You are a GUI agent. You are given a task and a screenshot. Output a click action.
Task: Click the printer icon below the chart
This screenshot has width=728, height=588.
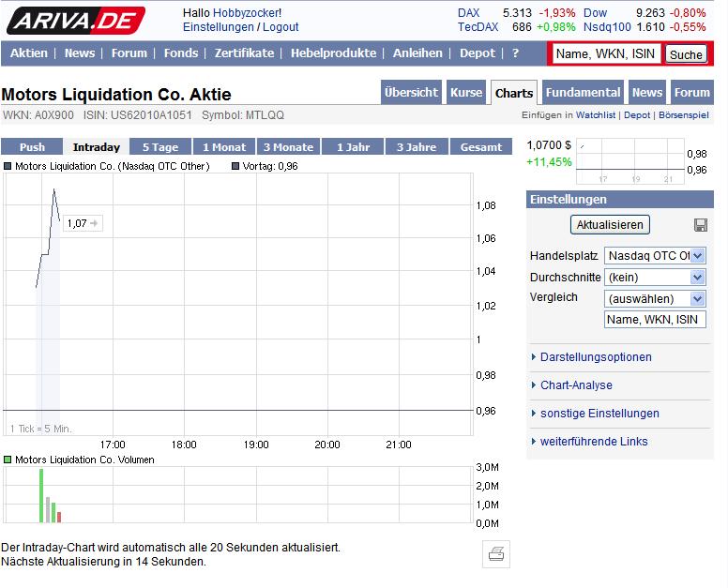pyautogui.click(x=497, y=554)
